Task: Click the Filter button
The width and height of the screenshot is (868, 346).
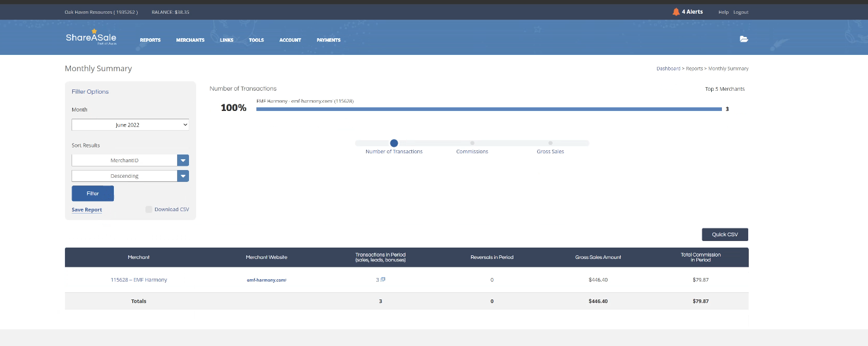Action: (x=92, y=193)
